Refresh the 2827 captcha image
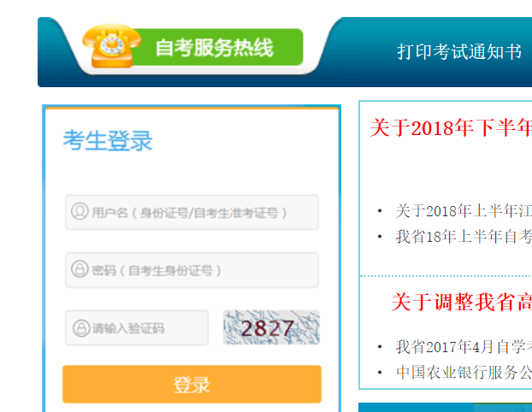532x412 pixels. (271, 327)
